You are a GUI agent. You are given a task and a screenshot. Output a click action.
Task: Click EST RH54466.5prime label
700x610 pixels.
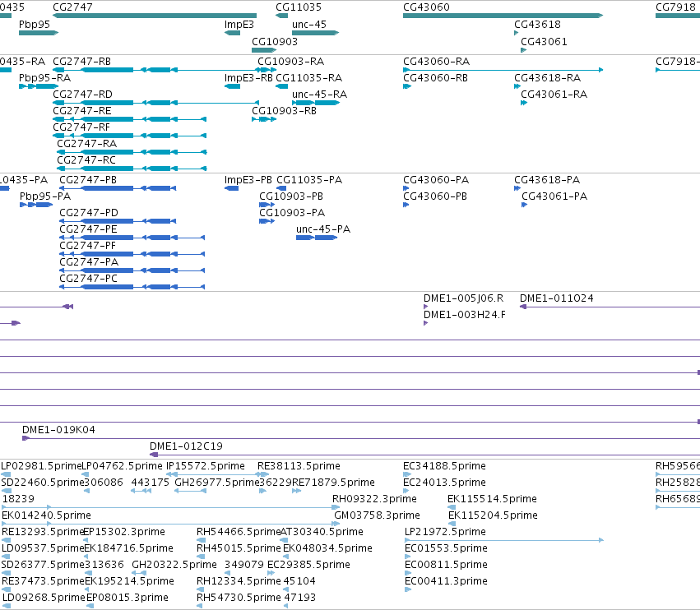[x=239, y=532]
